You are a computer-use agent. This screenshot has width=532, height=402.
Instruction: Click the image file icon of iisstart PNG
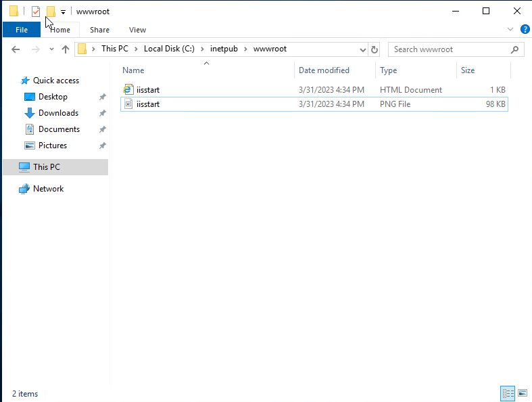[x=128, y=104]
